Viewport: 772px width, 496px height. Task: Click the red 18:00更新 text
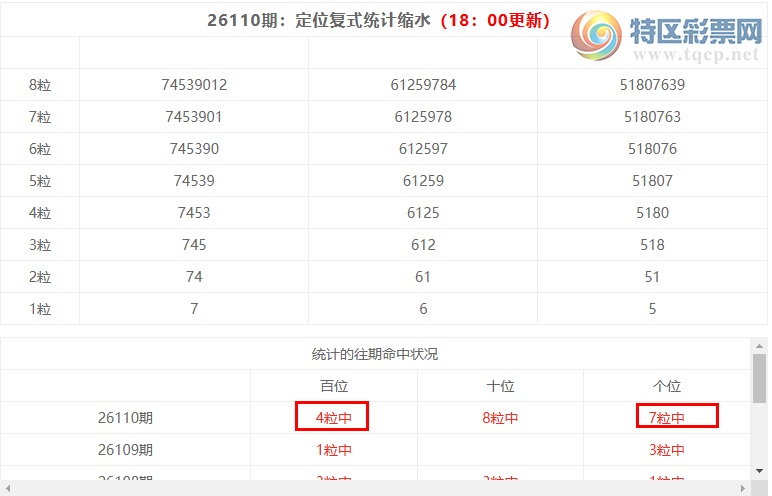point(494,20)
